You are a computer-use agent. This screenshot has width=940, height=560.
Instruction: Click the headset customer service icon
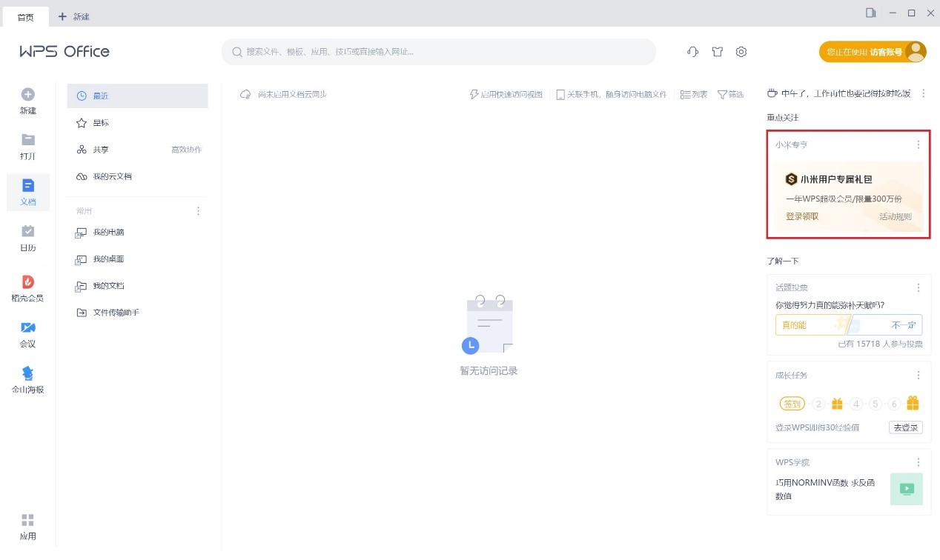click(x=693, y=52)
